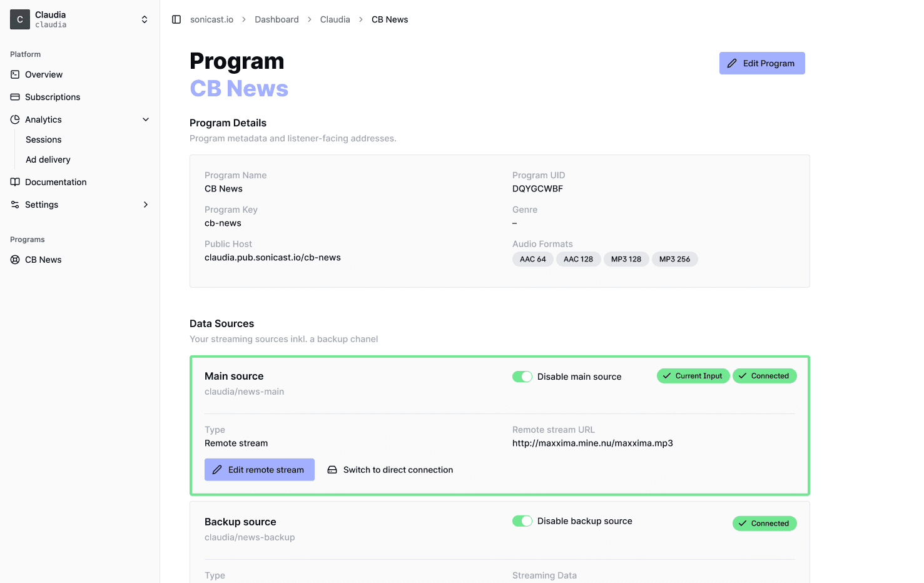Open the Claudia account switcher

click(x=80, y=19)
